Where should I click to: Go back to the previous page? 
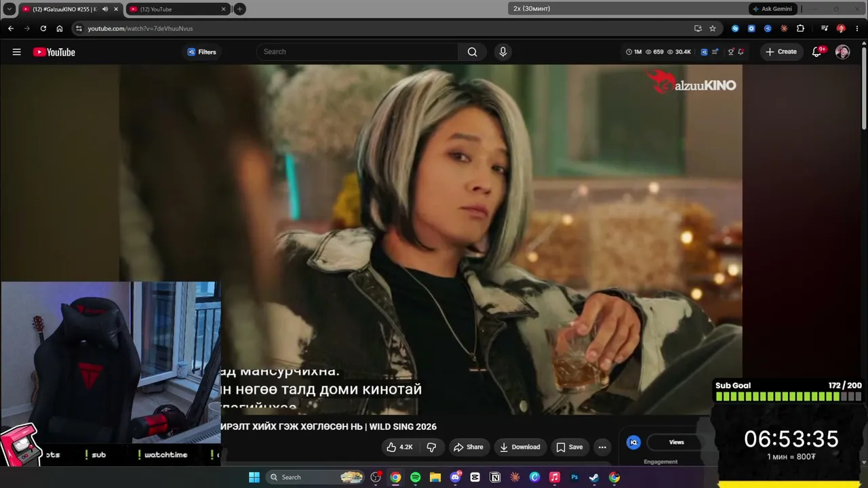(x=11, y=28)
